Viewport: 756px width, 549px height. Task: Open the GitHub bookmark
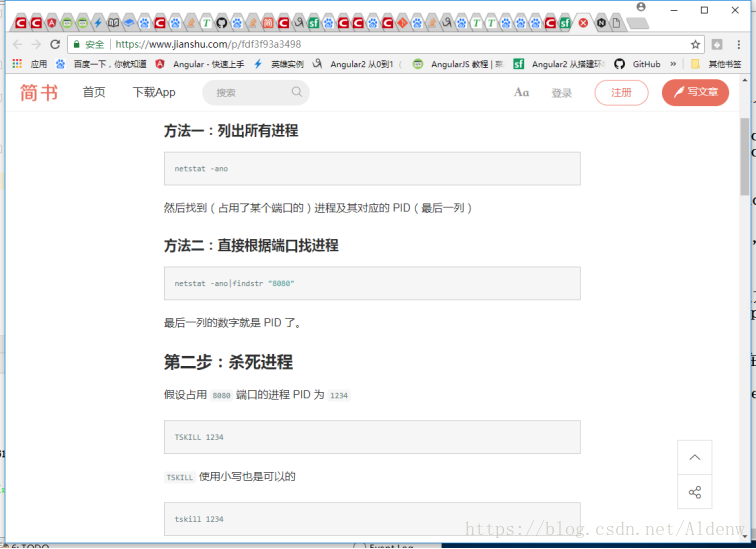[x=637, y=64]
